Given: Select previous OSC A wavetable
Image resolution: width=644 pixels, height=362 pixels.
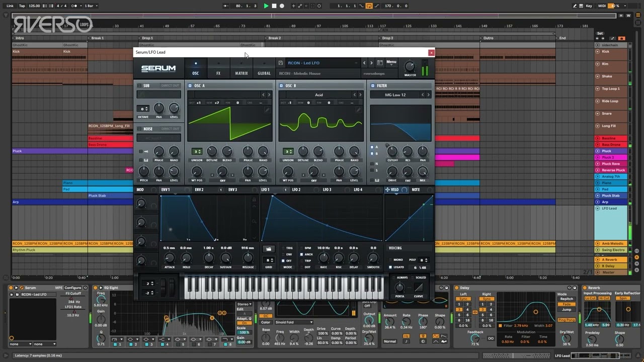Looking at the screenshot, I should (x=263, y=95).
